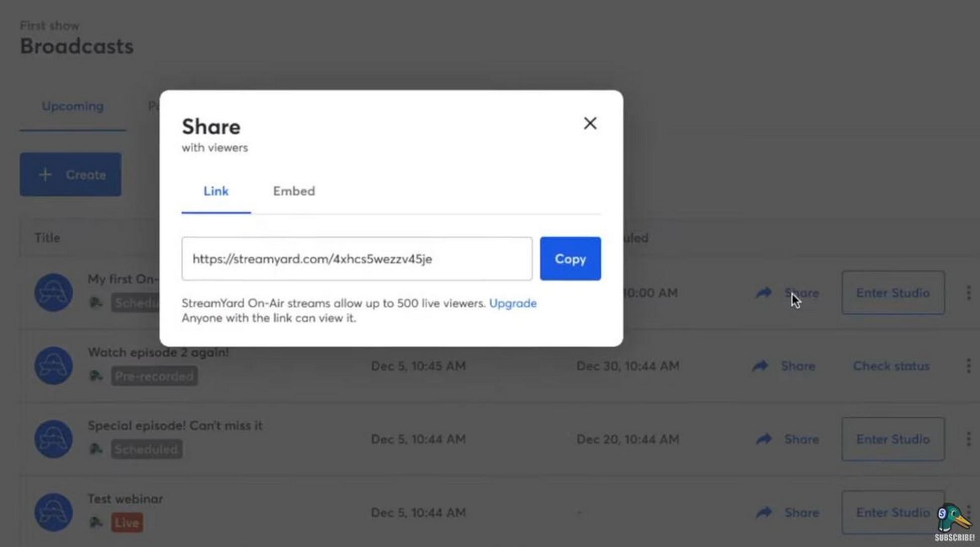980x547 pixels.
Task: Close the Share dialog with the X
Action: [590, 123]
